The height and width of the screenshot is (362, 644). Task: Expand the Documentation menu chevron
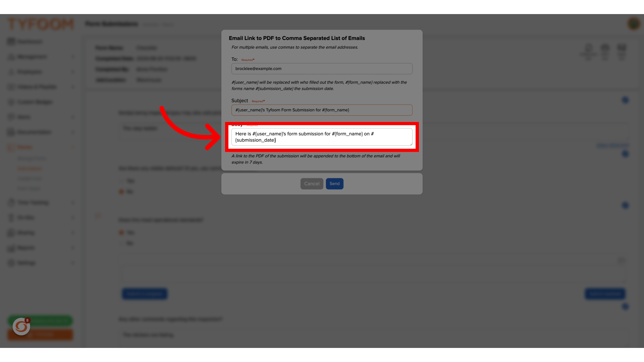73,132
